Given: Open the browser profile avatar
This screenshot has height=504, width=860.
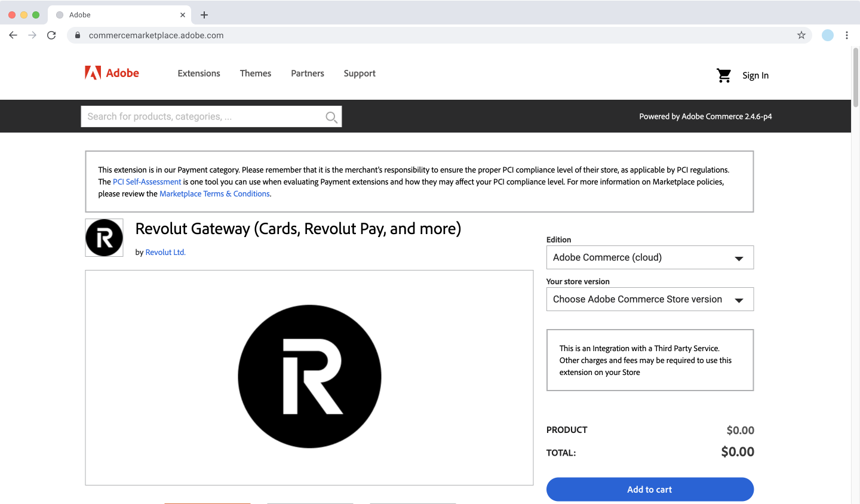Looking at the screenshot, I should (x=828, y=35).
